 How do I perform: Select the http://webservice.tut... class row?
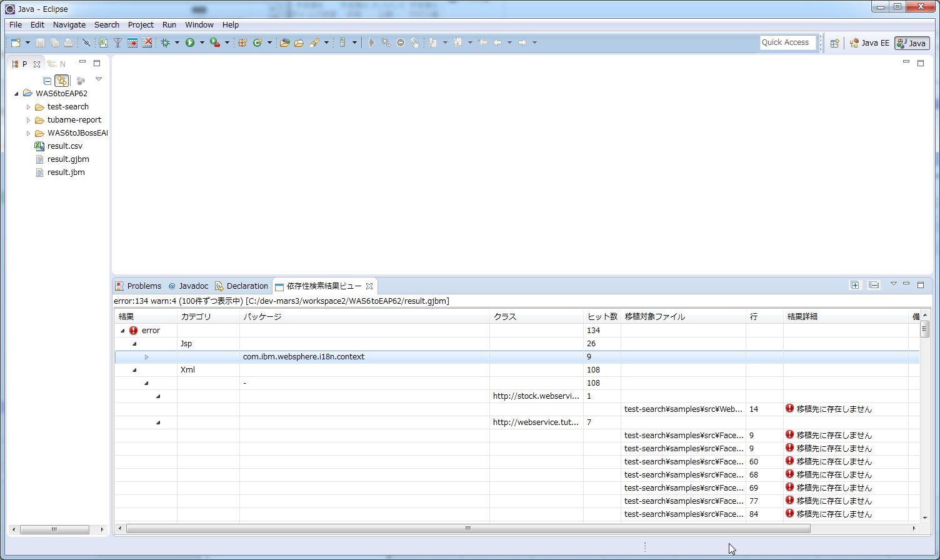[516, 422]
